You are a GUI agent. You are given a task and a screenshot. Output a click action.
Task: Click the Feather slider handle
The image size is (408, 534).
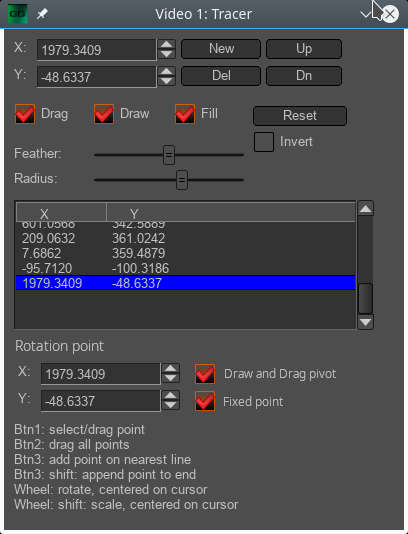169,155
